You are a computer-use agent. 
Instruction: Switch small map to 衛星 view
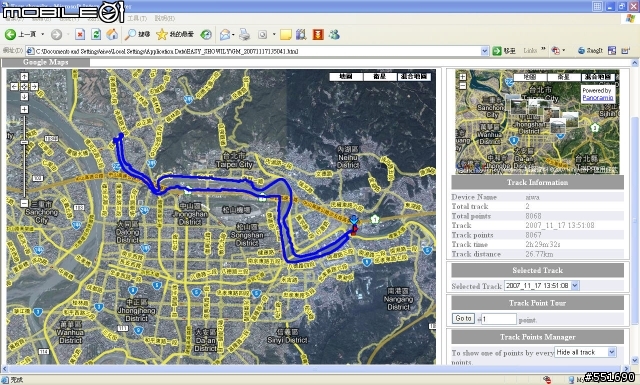coord(564,77)
